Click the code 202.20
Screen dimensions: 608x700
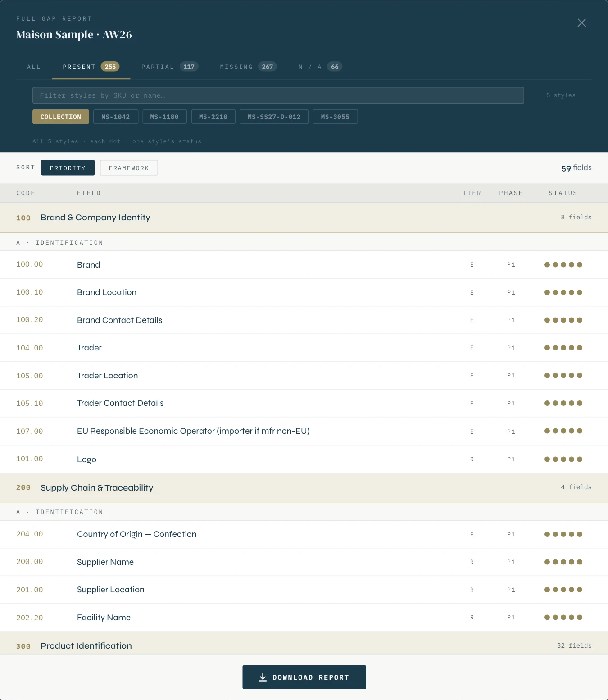(30, 618)
